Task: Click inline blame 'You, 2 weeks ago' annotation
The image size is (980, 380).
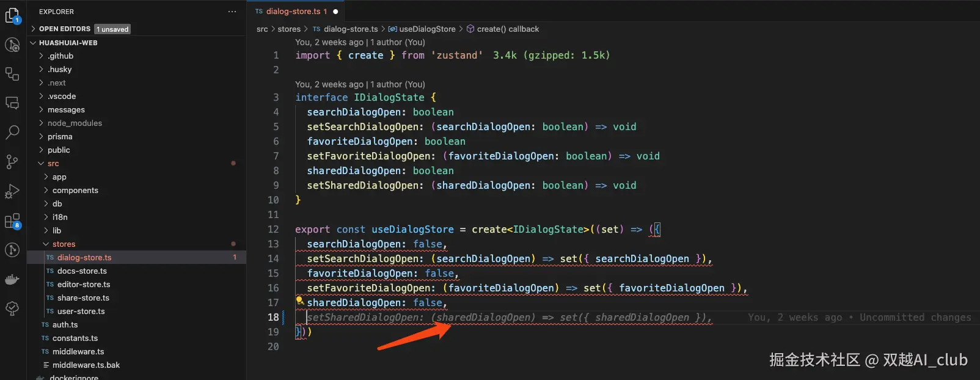Action: pos(859,317)
